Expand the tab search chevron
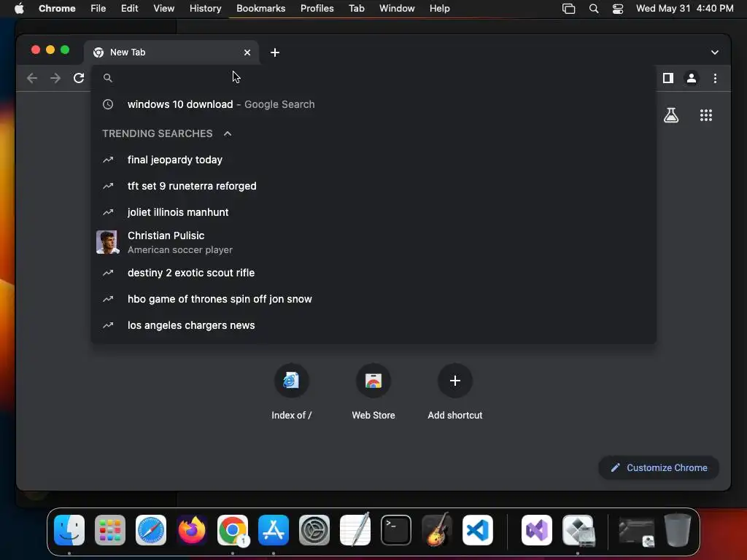This screenshot has height=560, width=747. pos(715,52)
